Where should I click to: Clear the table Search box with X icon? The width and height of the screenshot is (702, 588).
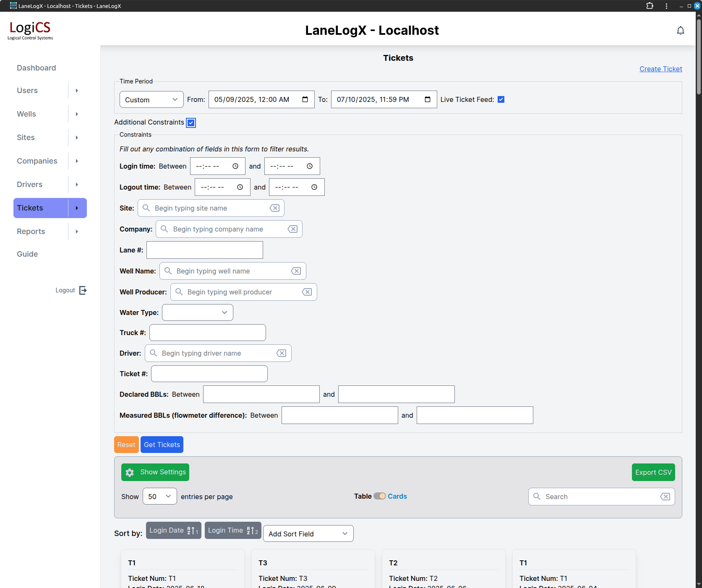(665, 497)
